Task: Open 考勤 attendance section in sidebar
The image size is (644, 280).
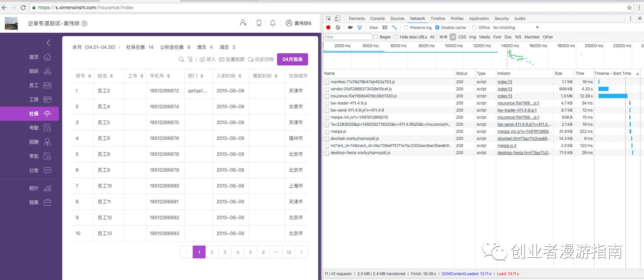Action: (x=40, y=128)
